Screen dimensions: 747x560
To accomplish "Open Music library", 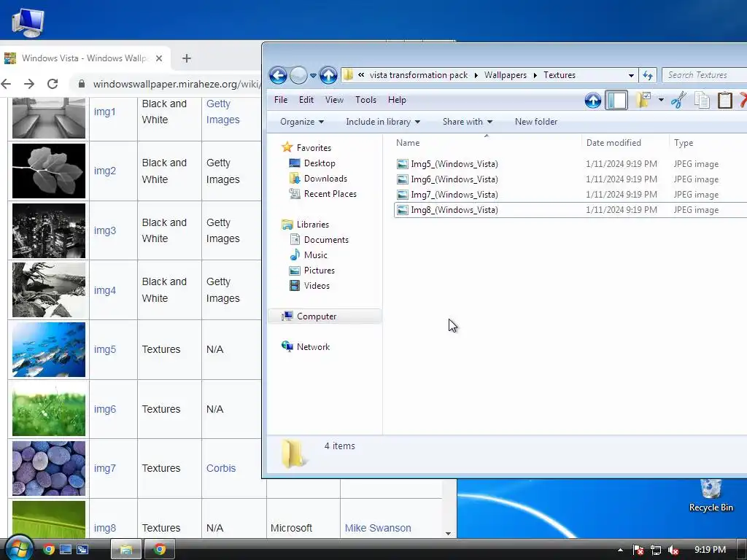I will [x=315, y=254].
